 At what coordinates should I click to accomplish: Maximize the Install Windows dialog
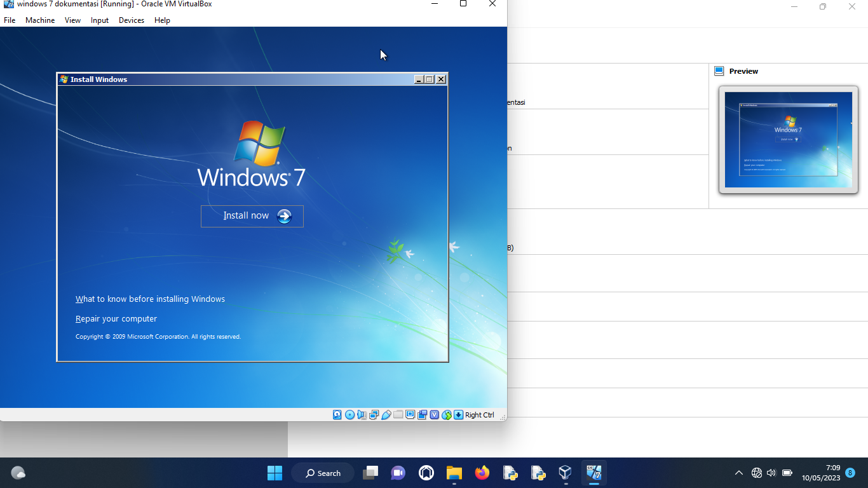430,79
